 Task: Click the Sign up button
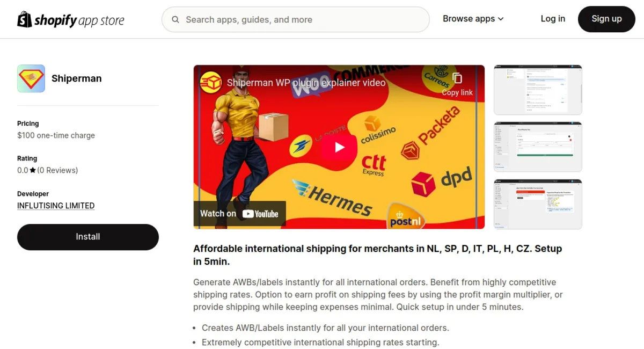tap(606, 19)
